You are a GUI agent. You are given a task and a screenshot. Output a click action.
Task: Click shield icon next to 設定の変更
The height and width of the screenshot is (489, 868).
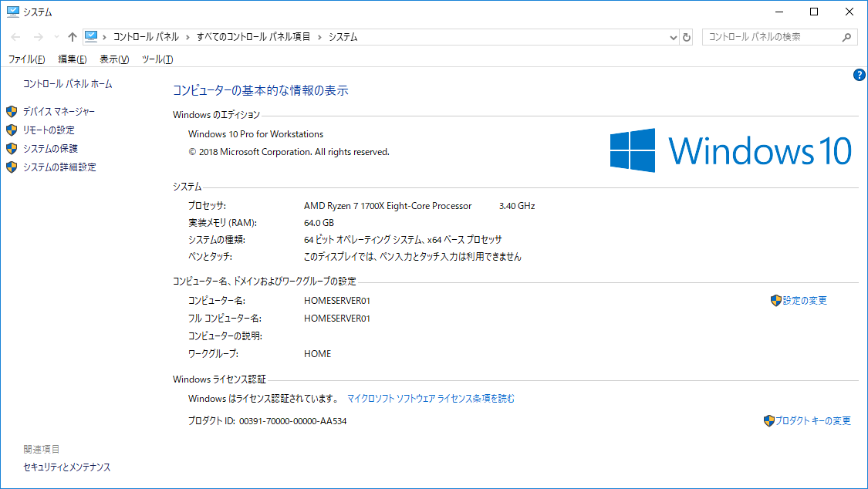tap(775, 300)
